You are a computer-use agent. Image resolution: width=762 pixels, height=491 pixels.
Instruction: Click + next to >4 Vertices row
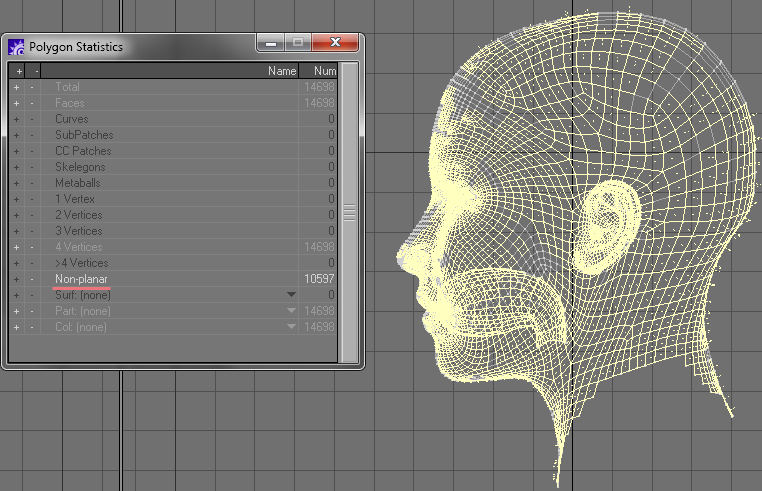(x=16, y=263)
